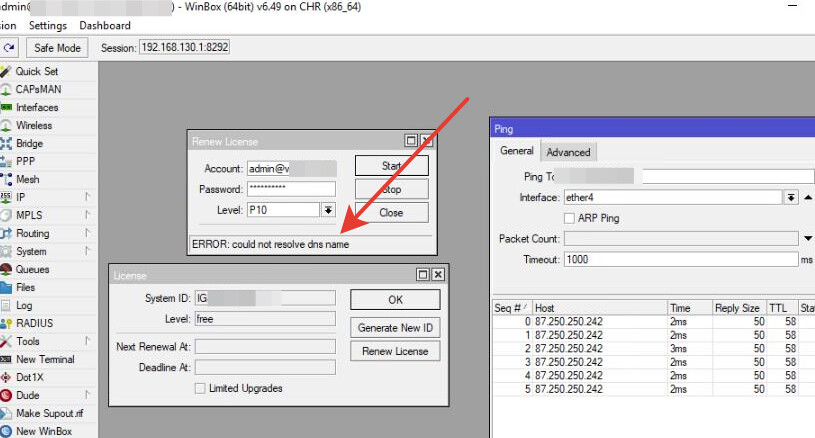Switch to the Advanced tab in Ping

[568, 152]
